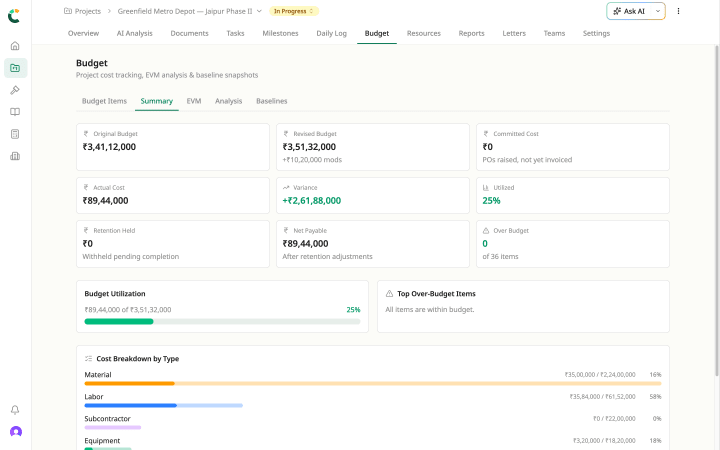Click the Utilized chart icon

[x=486, y=187]
